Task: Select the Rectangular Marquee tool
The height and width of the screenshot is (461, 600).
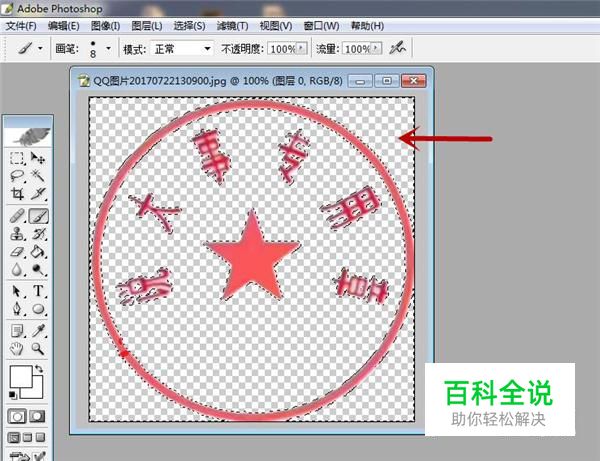Action: point(17,158)
